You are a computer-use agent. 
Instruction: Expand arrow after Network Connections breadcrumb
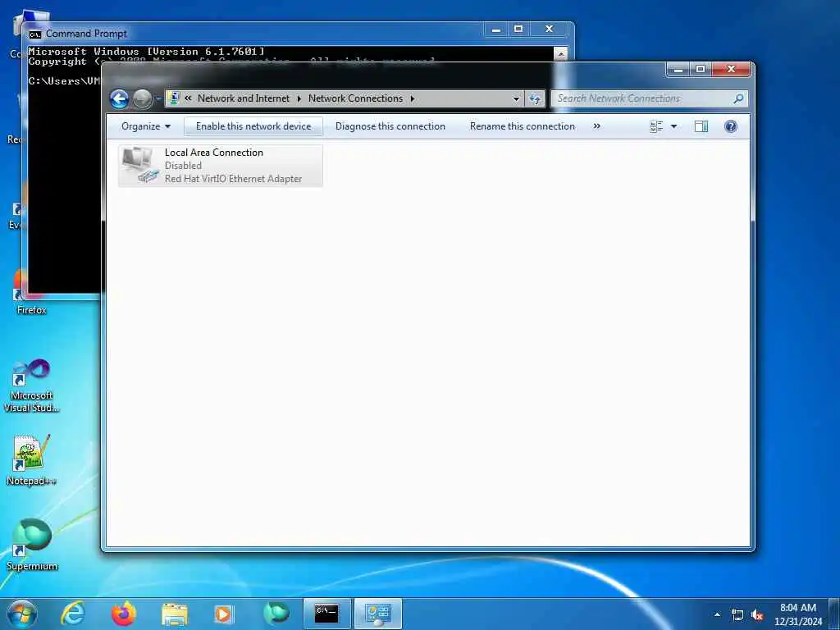click(412, 98)
